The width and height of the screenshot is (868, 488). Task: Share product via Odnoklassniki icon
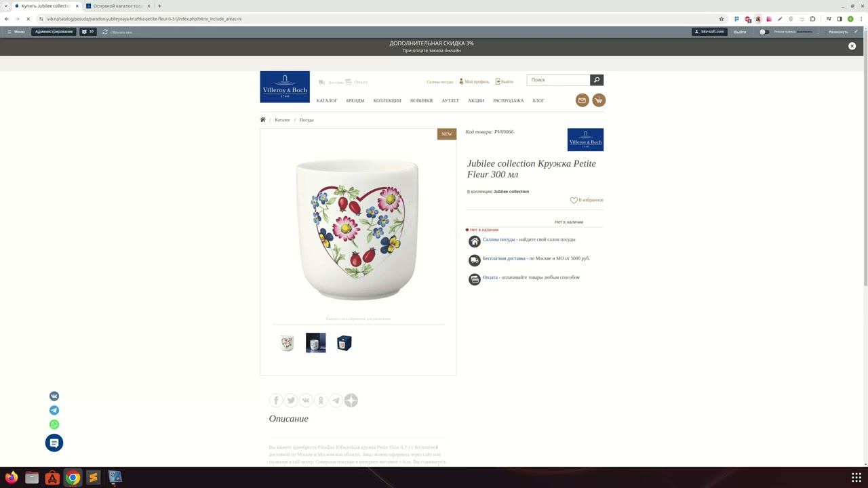pyautogui.click(x=321, y=401)
